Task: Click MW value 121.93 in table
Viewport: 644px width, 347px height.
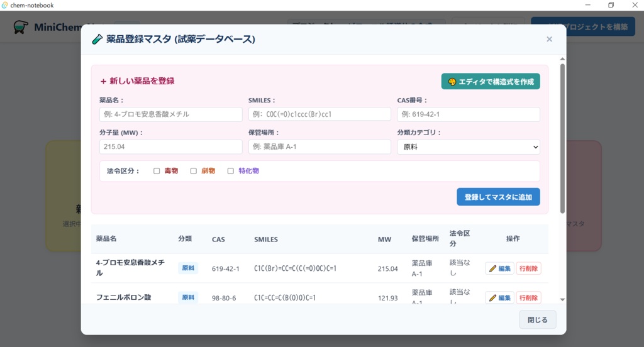Action: [x=387, y=298]
